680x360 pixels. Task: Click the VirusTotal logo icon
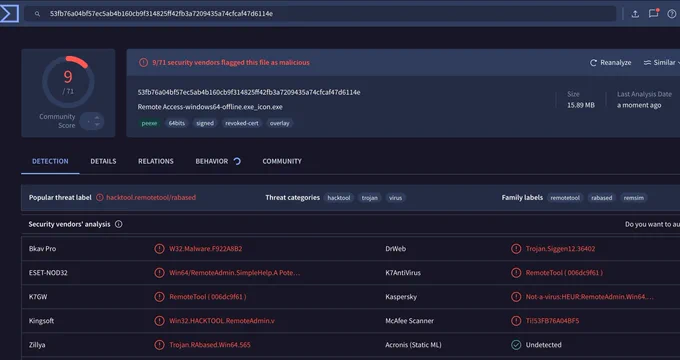[9, 13]
